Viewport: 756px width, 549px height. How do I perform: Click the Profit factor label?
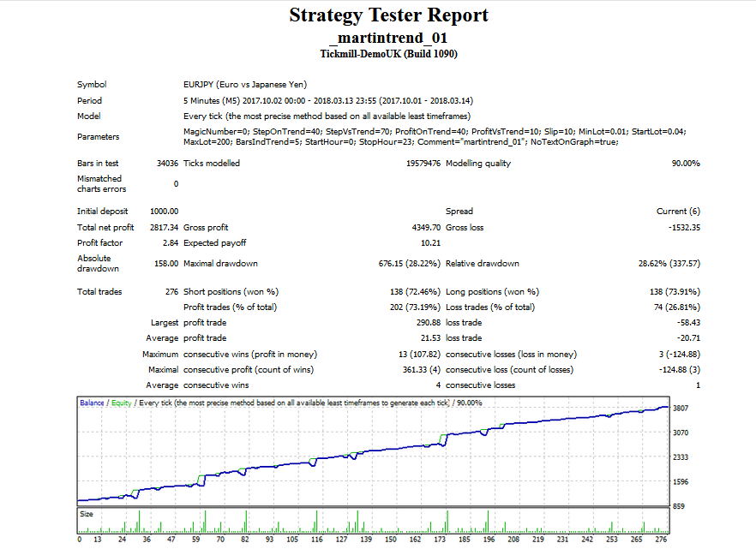[99, 242]
